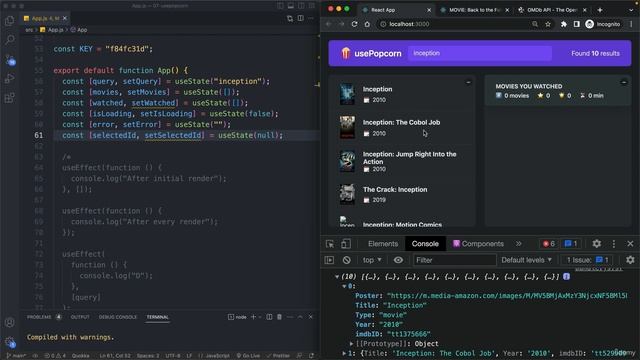Click the split editor icon in VS Code
640x360 pixels.
[x=300, y=18]
